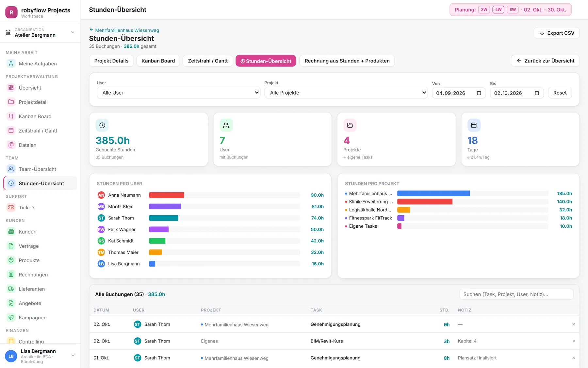
Task: Click Lisa Bergmann's LB avatar in user list
Action: coord(101,264)
